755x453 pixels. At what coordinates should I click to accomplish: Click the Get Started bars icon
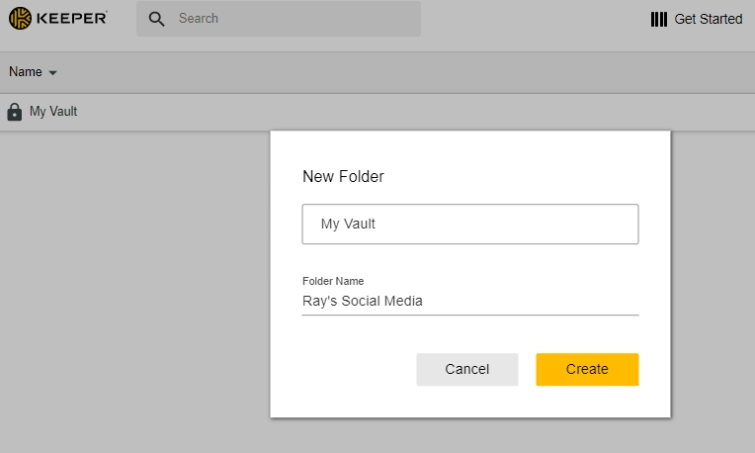[659, 19]
